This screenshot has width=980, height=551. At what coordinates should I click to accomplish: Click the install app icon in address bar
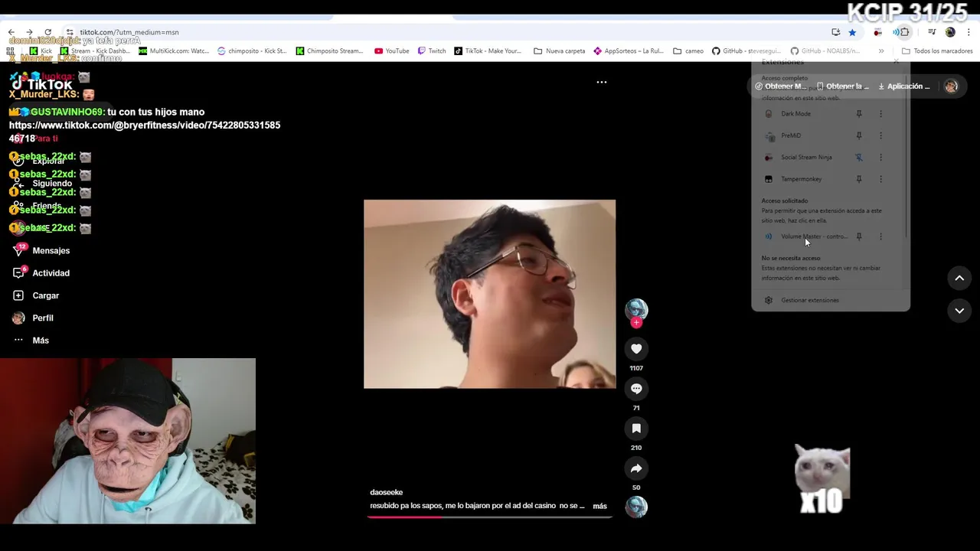pos(835,32)
